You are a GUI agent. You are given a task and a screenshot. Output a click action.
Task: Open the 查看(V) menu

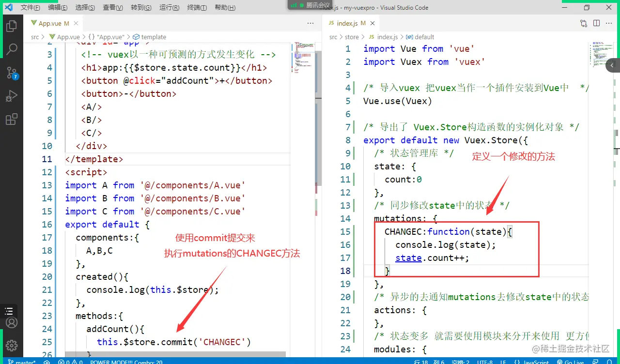tap(113, 8)
